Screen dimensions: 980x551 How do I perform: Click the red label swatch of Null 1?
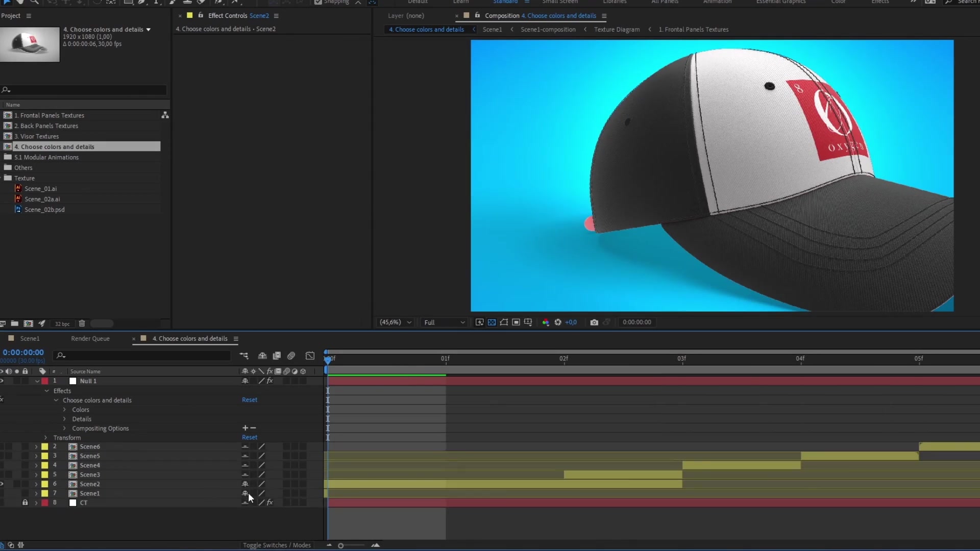pyautogui.click(x=45, y=381)
